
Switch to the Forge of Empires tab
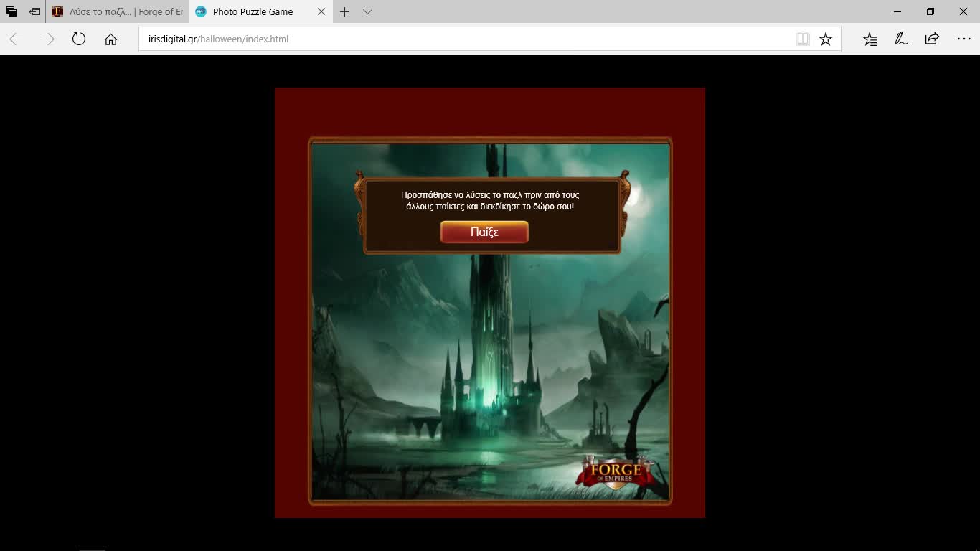point(118,12)
